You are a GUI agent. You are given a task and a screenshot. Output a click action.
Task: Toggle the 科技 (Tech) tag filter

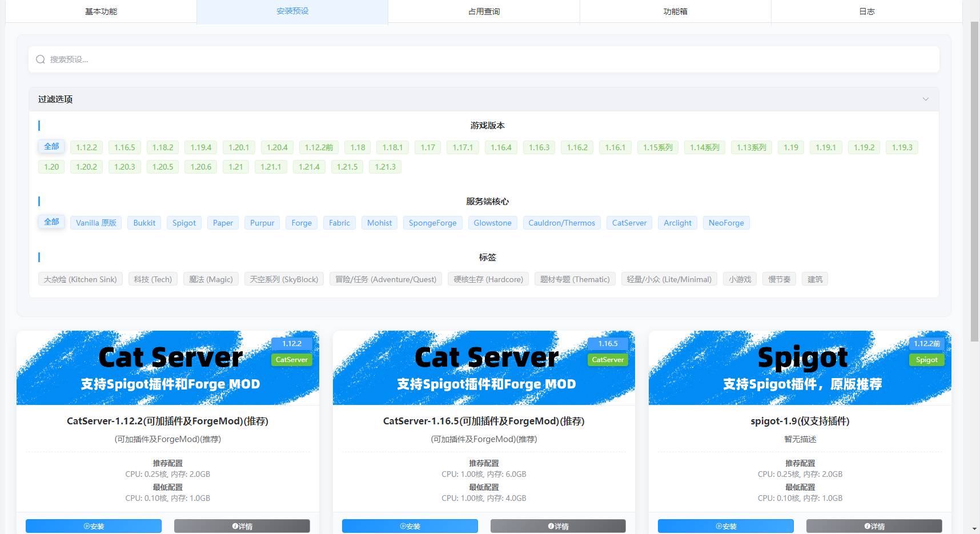click(x=153, y=279)
